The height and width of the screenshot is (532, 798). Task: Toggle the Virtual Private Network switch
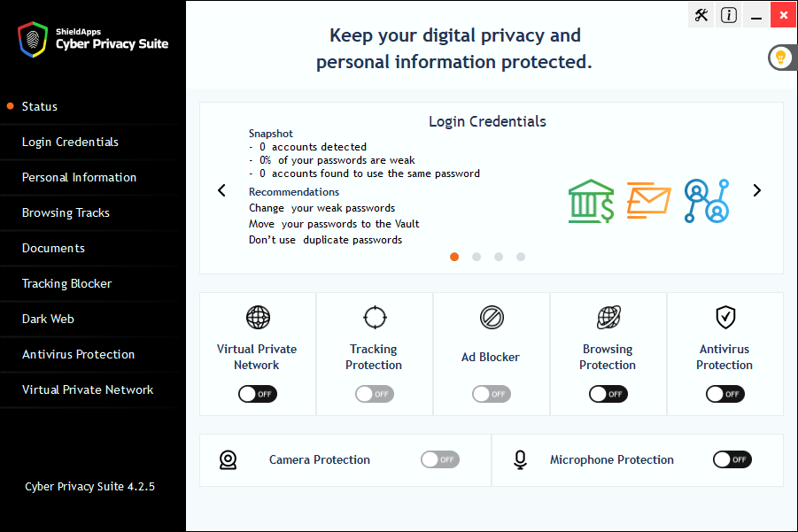coord(258,394)
